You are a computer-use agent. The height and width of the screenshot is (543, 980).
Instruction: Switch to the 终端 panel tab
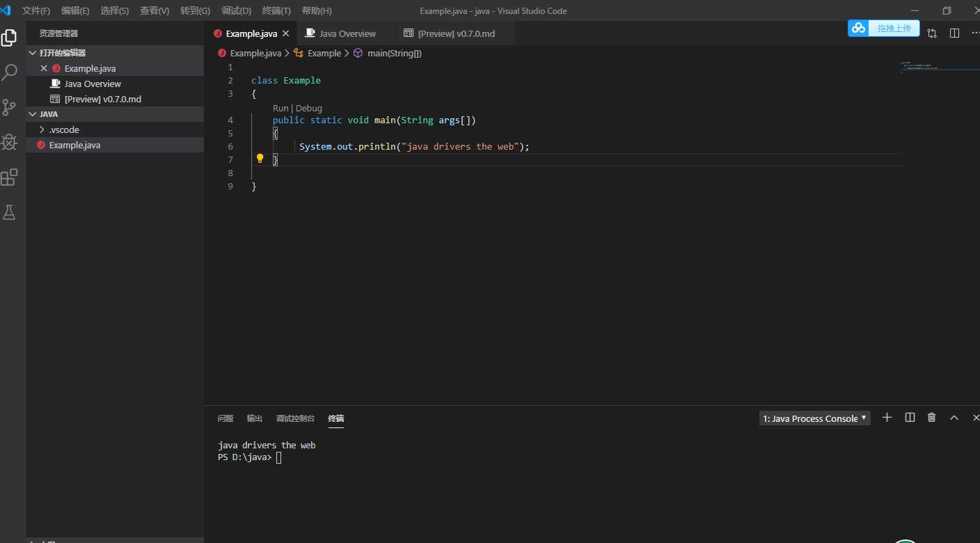click(336, 418)
